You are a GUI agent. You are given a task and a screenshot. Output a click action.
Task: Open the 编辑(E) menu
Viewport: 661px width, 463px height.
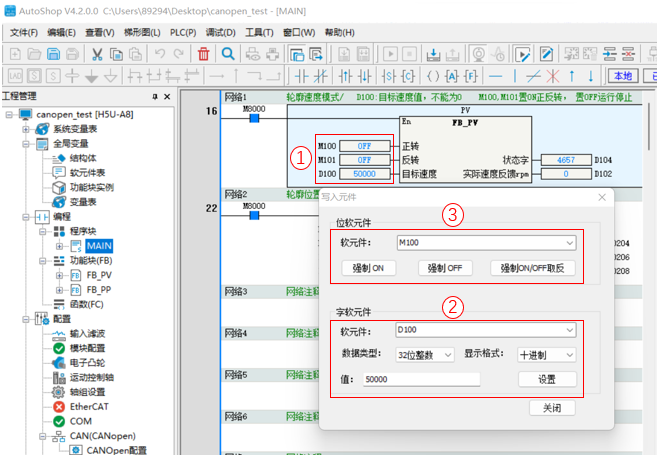(x=62, y=32)
